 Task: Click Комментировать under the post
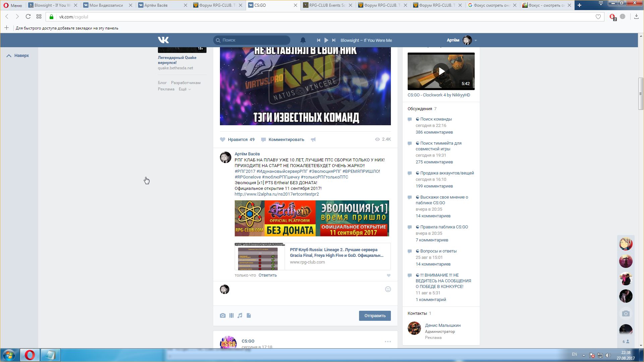[283, 140]
